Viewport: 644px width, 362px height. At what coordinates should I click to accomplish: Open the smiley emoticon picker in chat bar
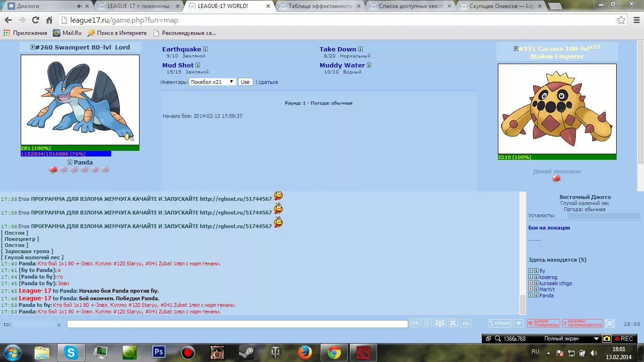(427, 323)
